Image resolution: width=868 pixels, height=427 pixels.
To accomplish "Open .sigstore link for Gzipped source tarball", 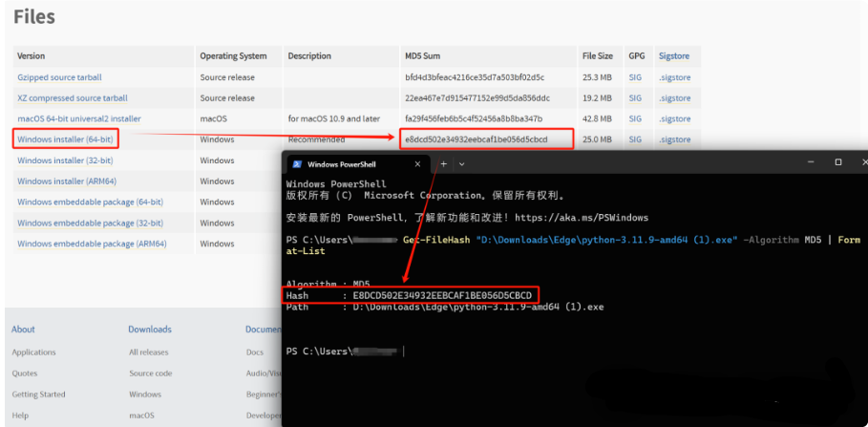I will click(675, 78).
